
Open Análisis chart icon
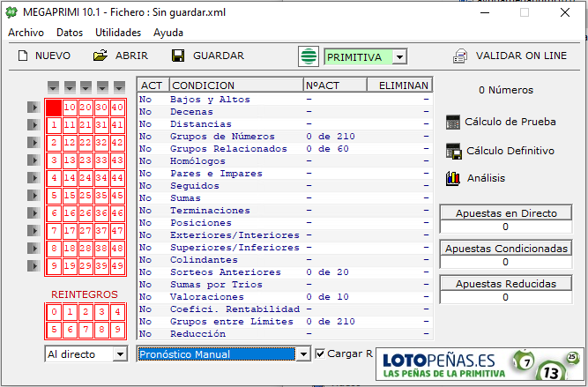point(454,178)
